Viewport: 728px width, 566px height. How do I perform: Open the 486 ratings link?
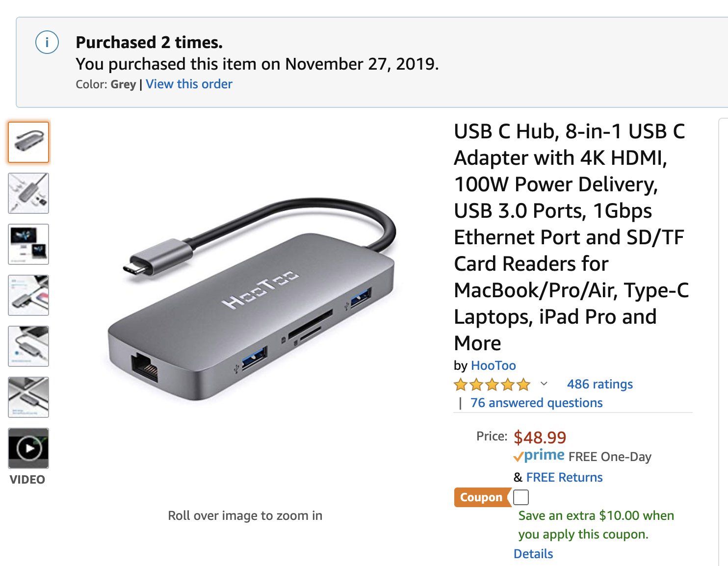click(599, 384)
